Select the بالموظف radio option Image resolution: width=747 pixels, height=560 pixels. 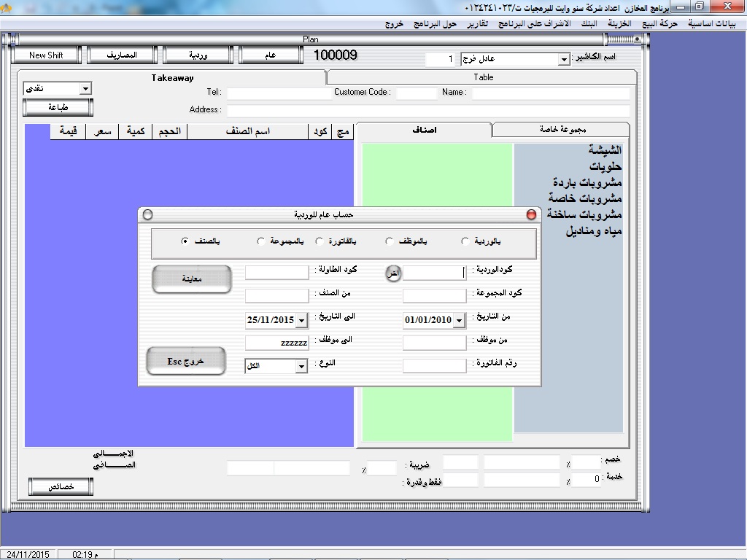coord(390,241)
